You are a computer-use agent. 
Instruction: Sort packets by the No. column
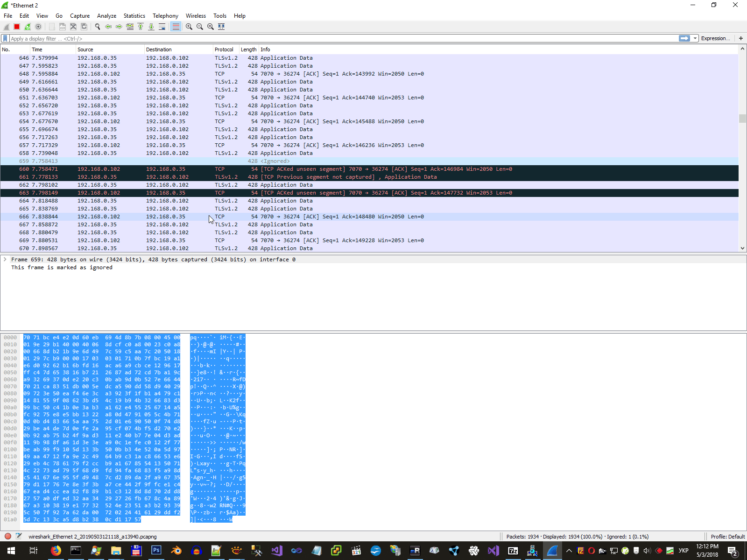pos(15,49)
